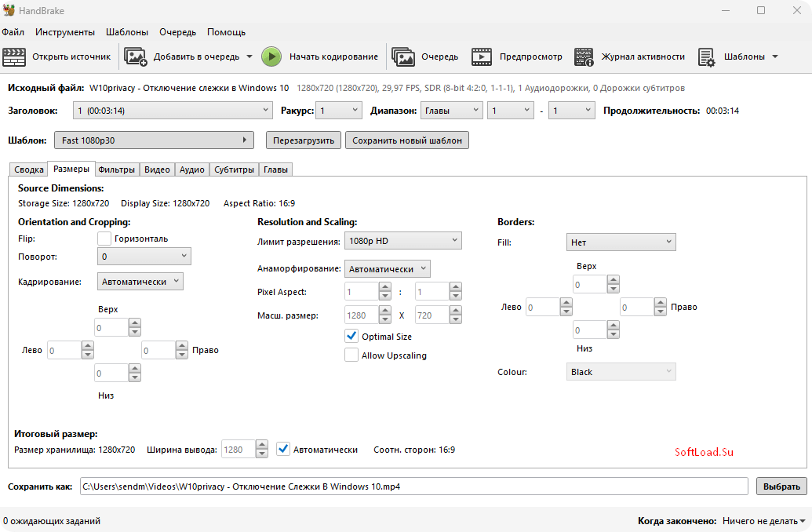Open Когда закончено Ничего не делать dropdown
This screenshot has width=812, height=532.
point(764,521)
